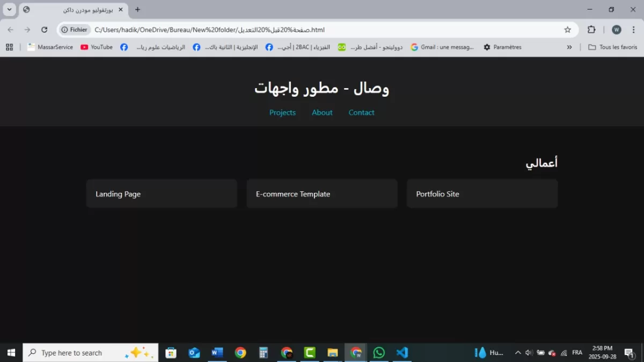Bookmark this page with the star icon

(x=567, y=30)
